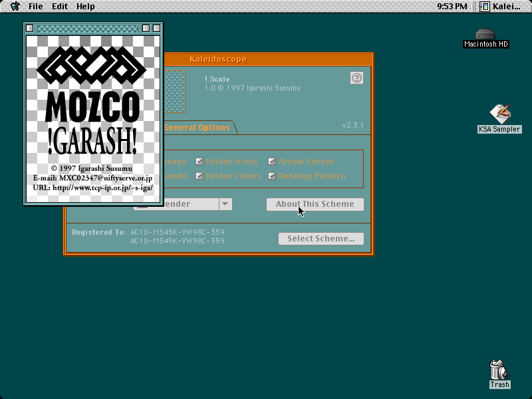Click the scheme preview thumbnail in Kaleidoscope
This screenshot has width=532, height=399.
point(174,91)
